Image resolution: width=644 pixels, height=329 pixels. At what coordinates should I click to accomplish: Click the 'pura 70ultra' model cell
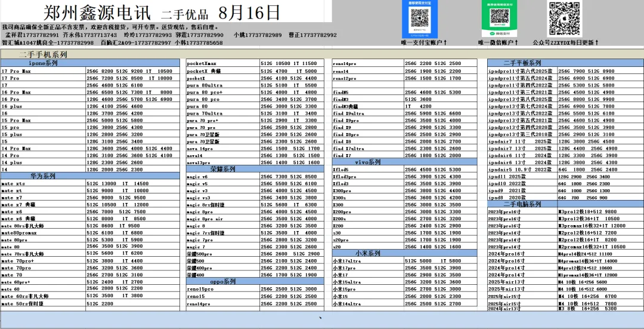(223, 113)
